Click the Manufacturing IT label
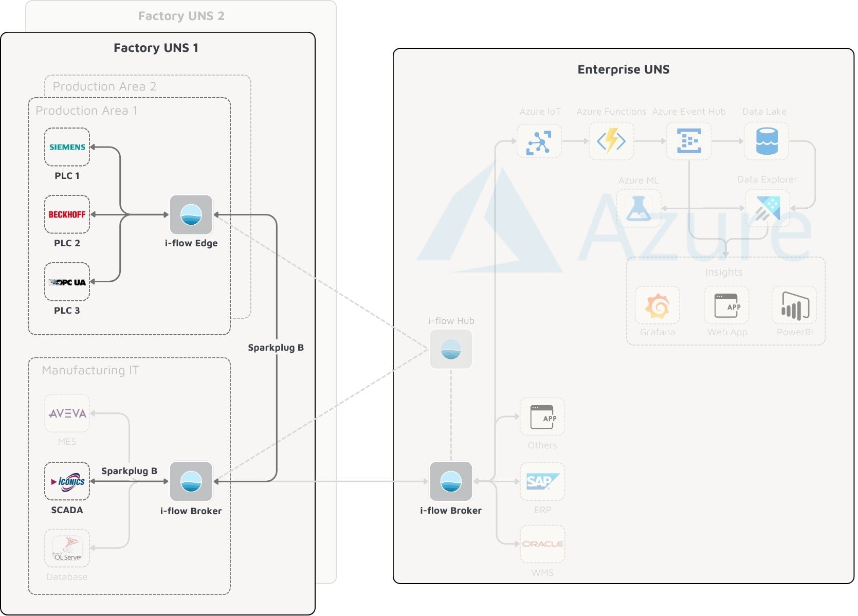The width and height of the screenshot is (858, 616). 90,370
